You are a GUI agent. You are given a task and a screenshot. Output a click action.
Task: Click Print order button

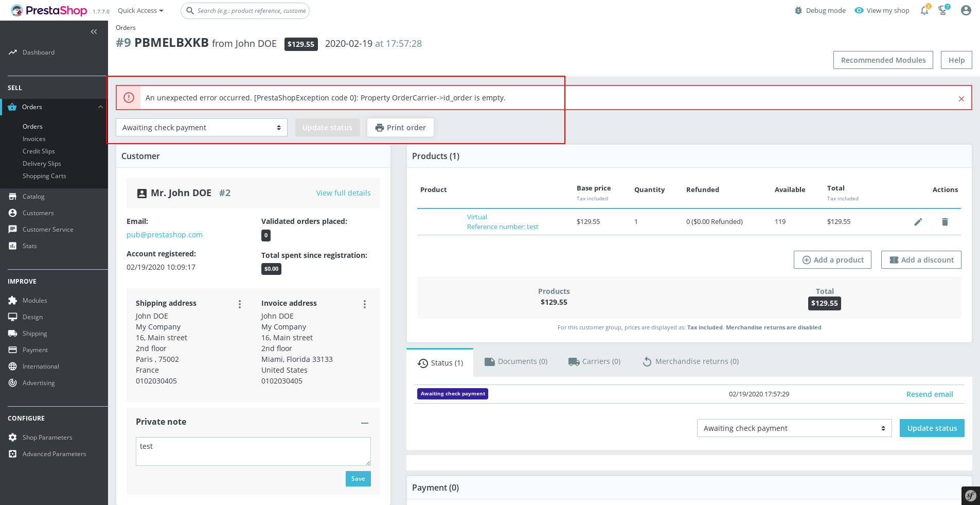(x=400, y=128)
